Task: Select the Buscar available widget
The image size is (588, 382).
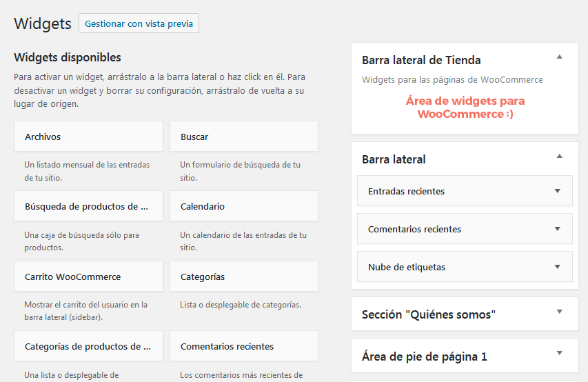Action: point(244,137)
